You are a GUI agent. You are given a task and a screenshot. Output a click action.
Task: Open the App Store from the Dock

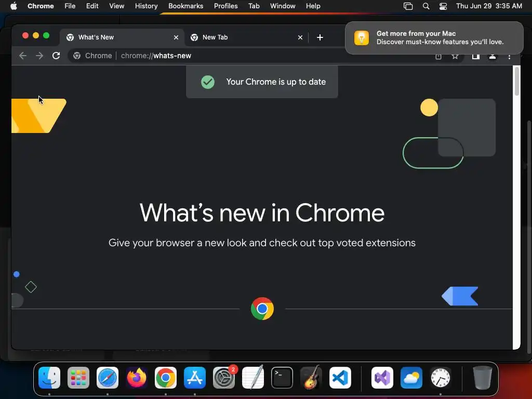click(x=195, y=378)
